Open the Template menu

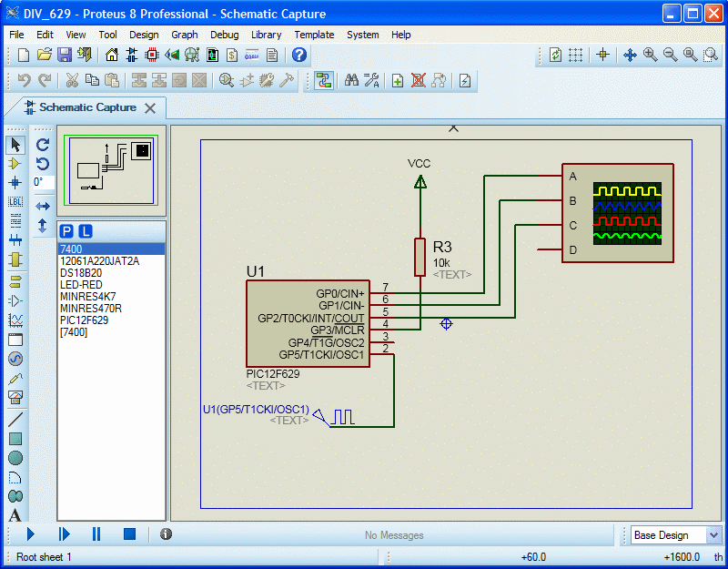click(x=314, y=35)
